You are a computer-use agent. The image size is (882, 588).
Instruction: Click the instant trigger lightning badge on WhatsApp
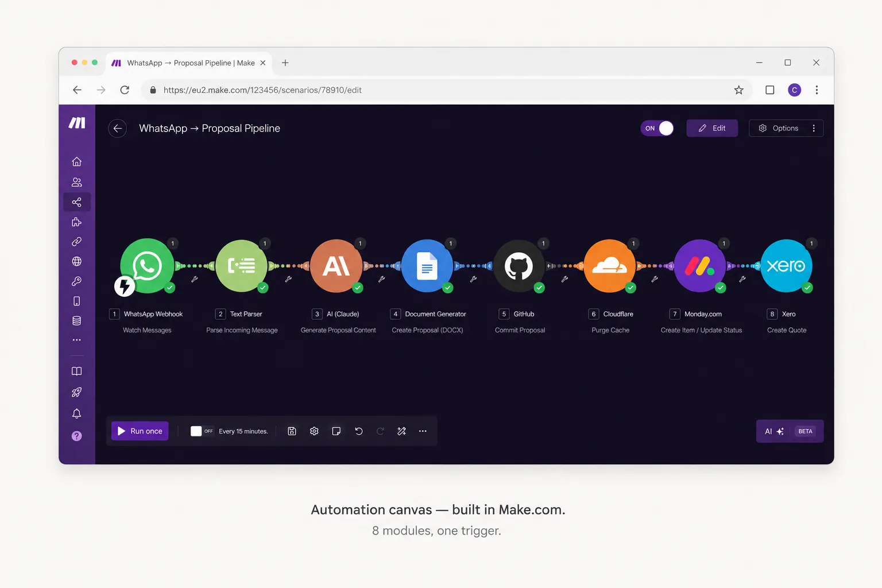125,286
